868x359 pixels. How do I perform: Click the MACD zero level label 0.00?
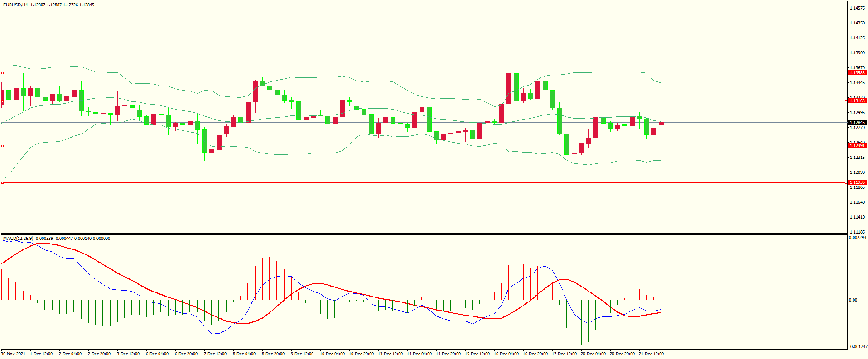(853, 300)
